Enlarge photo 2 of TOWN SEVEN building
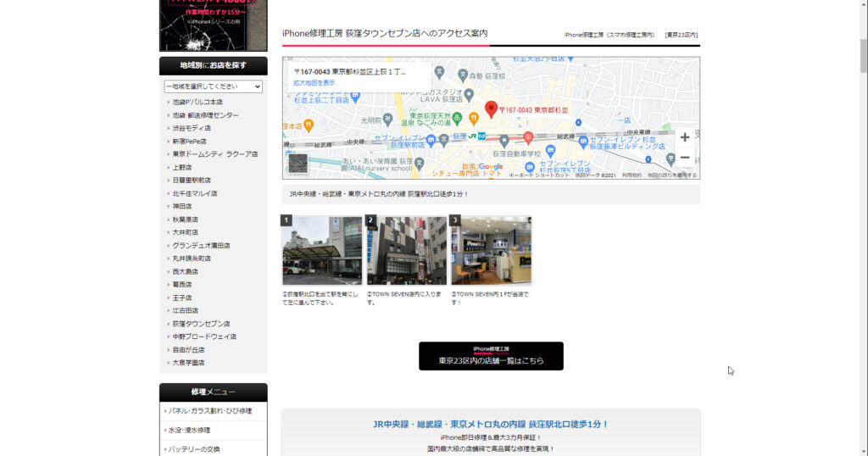Image resolution: width=868 pixels, height=456 pixels. pos(406,251)
